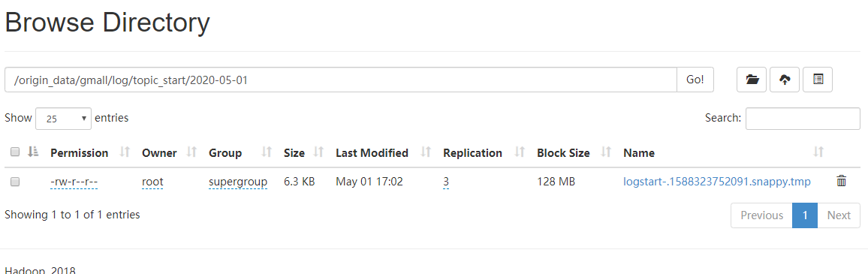Sort by Replication column arrows
Screen dimensions: 868x274
tap(520, 152)
